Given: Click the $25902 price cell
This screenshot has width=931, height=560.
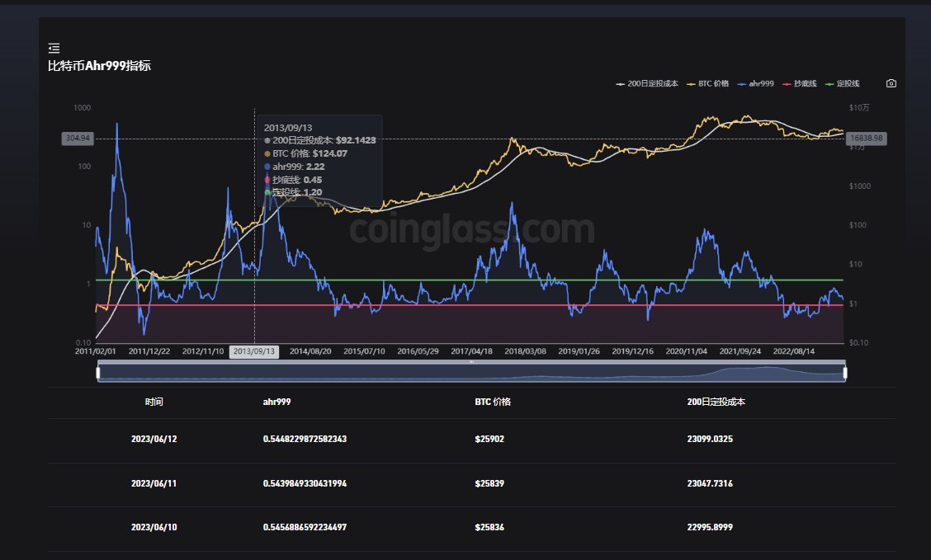Looking at the screenshot, I should point(489,440).
